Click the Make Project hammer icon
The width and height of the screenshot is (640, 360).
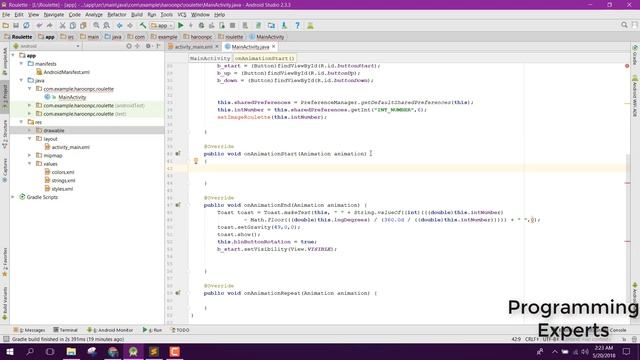pos(143,25)
